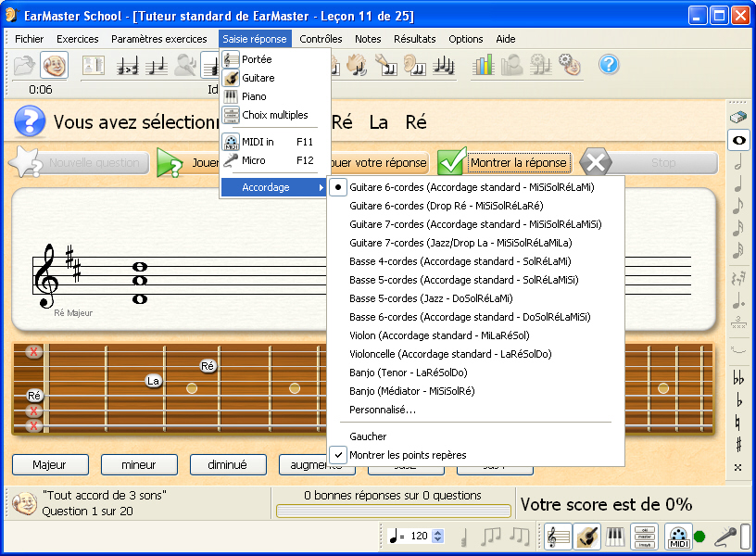The image size is (756, 556).
Task: Open the blue help question mark icon
Action: point(609,64)
